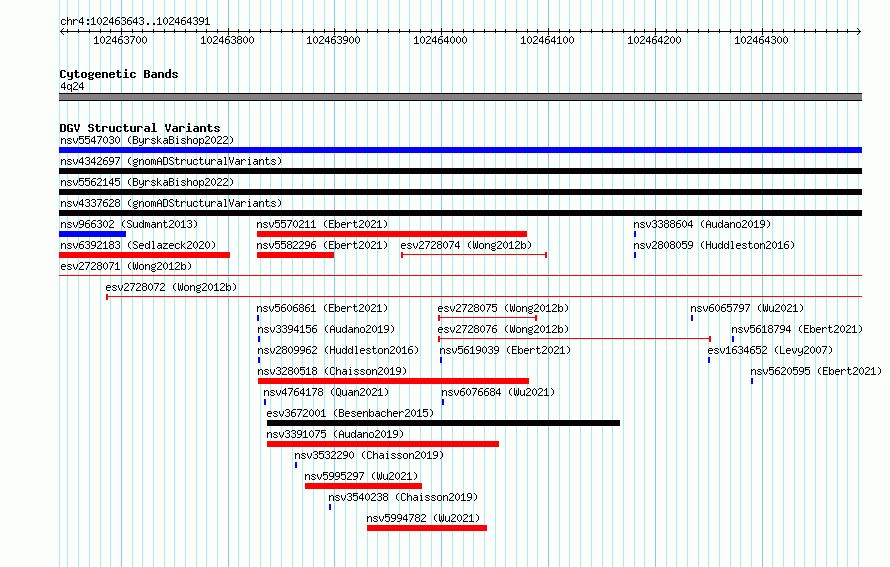890x567 pixels.
Task: Click the nsv5606861 (Ebert2021) label
Action: 322,308
